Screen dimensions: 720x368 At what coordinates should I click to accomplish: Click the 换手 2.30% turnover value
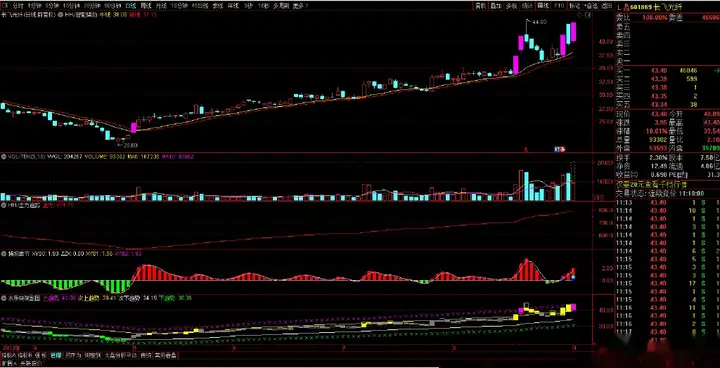[x=659, y=157]
